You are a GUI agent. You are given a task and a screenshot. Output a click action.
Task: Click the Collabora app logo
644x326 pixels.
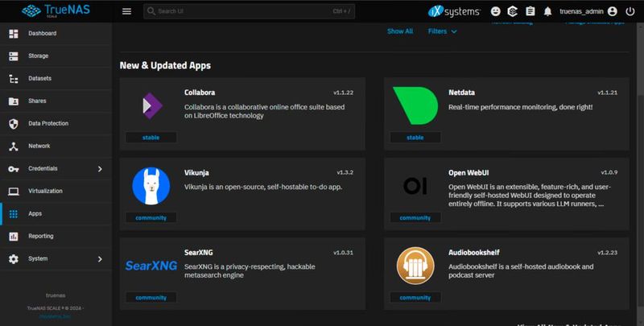[x=151, y=105]
